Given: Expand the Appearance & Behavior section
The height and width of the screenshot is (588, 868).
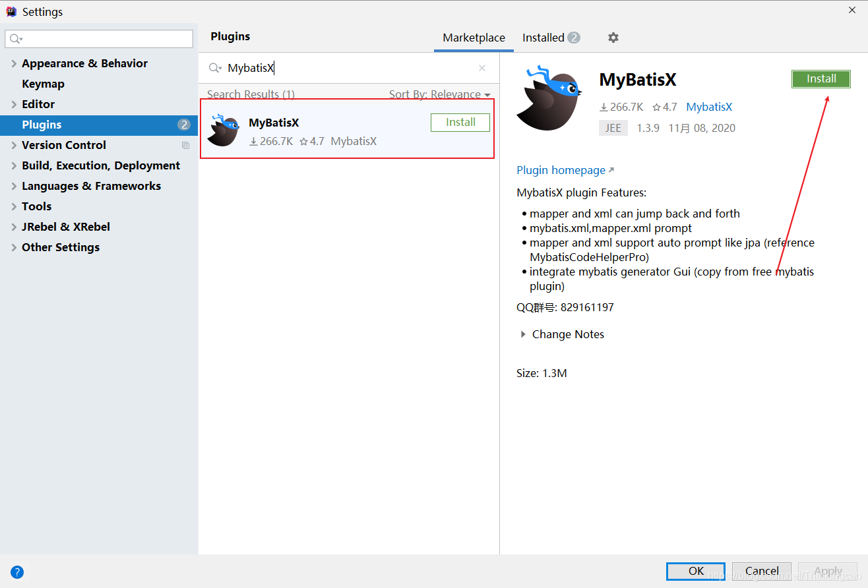Looking at the screenshot, I should (x=14, y=63).
